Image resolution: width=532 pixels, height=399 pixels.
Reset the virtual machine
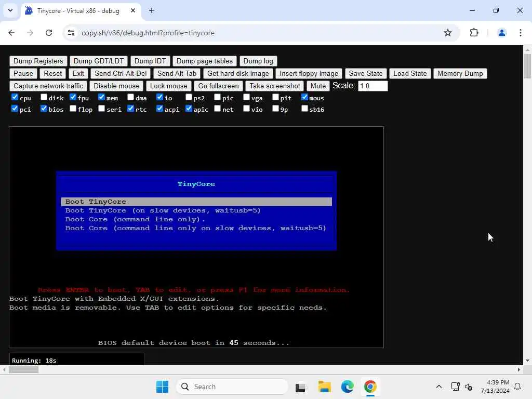(x=53, y=74)
